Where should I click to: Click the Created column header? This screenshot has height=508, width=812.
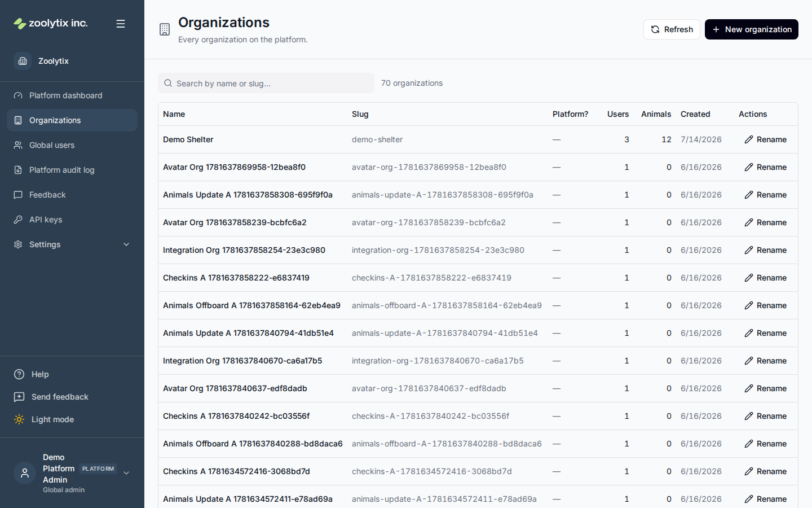[x=695, y=114]
